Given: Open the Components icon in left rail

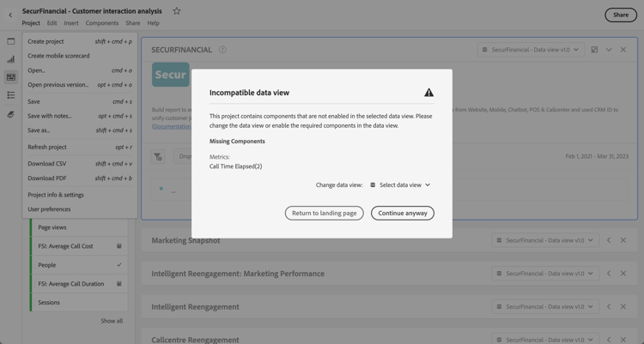Looking at the screenshot, I should [x=11, y=77].
